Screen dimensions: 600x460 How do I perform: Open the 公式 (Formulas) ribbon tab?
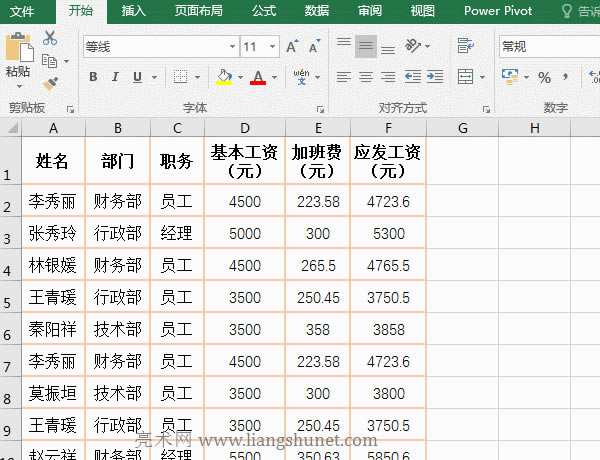tap(264, 11)
